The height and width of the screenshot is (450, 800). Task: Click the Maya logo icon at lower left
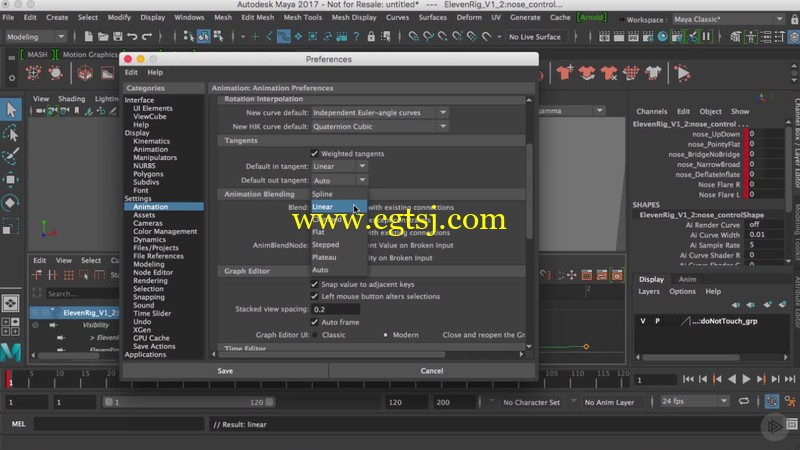coord(11,352)
